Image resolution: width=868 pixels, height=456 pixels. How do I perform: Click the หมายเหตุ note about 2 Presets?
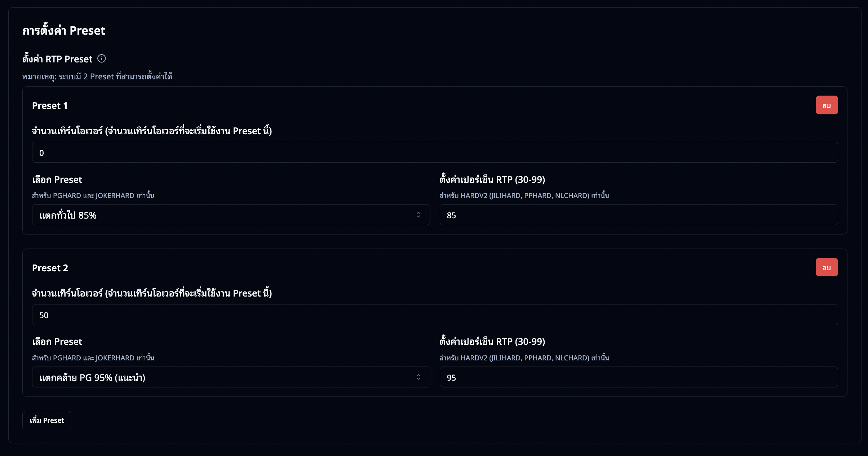[x=97, y=76]
